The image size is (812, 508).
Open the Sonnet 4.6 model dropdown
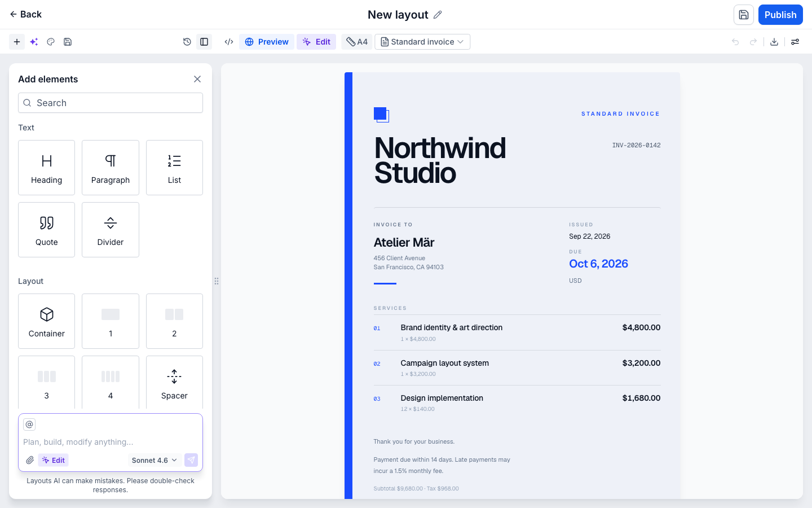coord(154,460)
